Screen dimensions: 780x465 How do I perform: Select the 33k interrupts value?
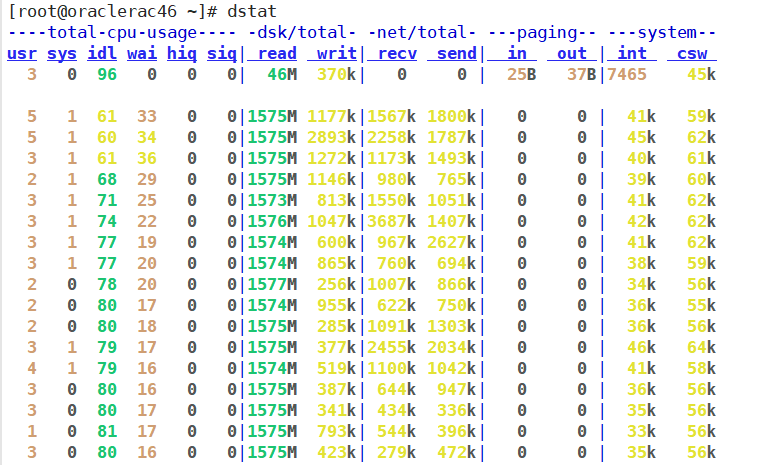(x=642, y=431)
